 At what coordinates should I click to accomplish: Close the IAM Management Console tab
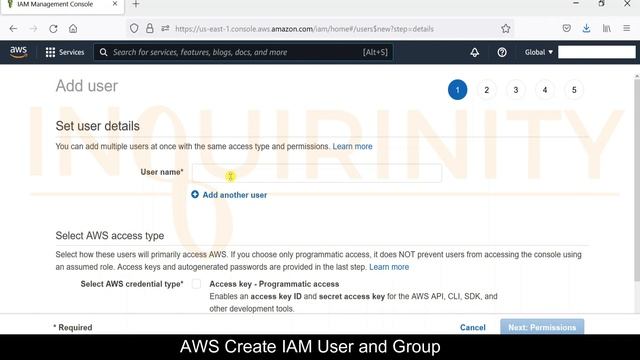click(115, 4)
